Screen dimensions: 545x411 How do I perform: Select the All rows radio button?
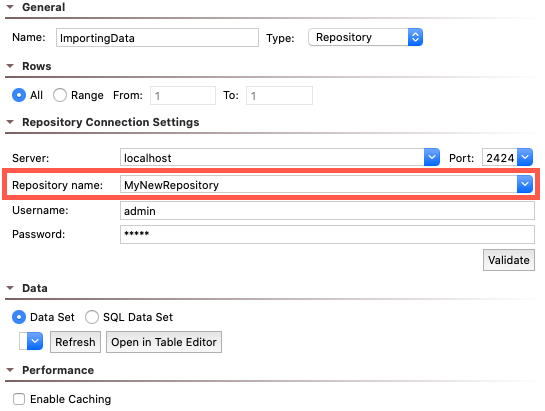click(19, 95)
